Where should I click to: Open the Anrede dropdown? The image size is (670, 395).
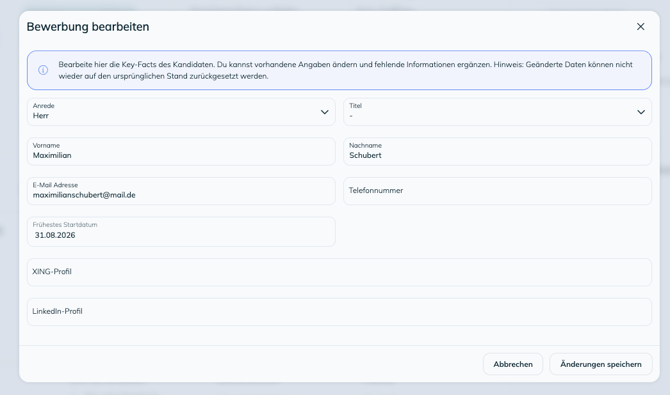(x=181, y=112)
